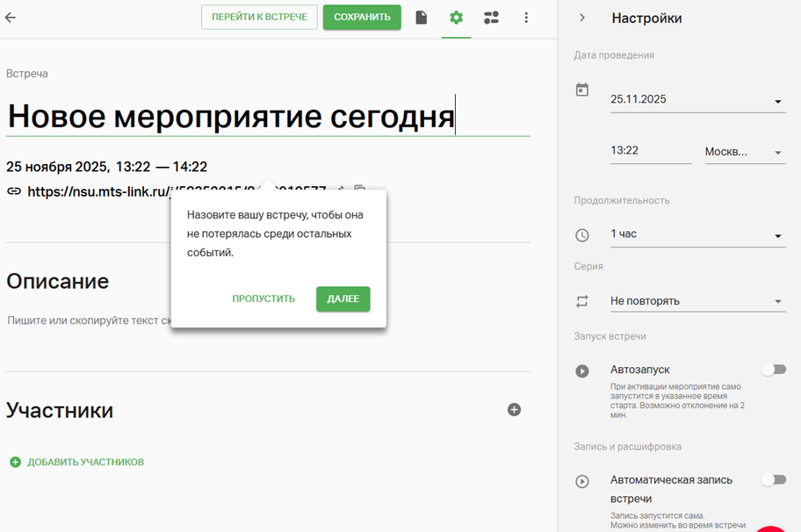Click Далее in the tooltip popup
Screen dimensions: 801x532
point(343,298)
